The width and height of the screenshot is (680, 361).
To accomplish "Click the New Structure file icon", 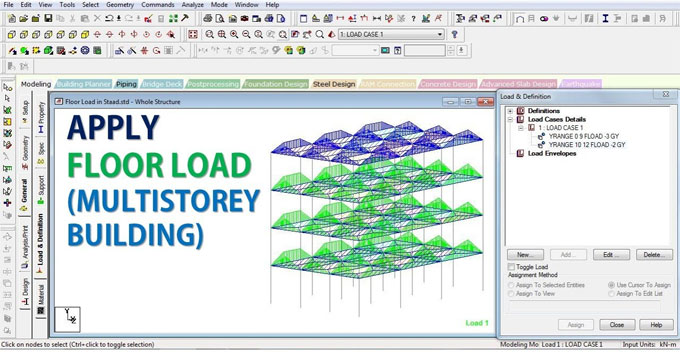I will [x=12, y=19].
